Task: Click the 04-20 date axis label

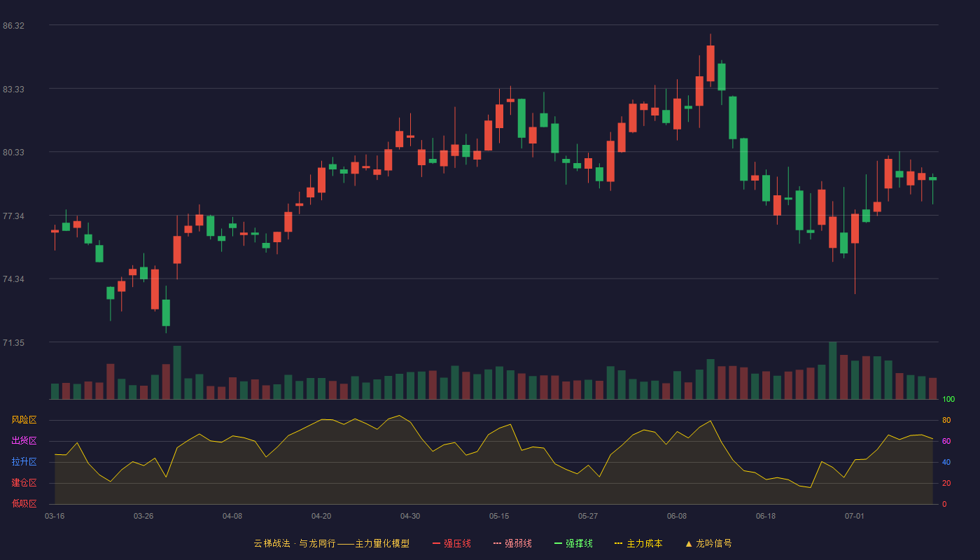Action: tap(321, 516)
